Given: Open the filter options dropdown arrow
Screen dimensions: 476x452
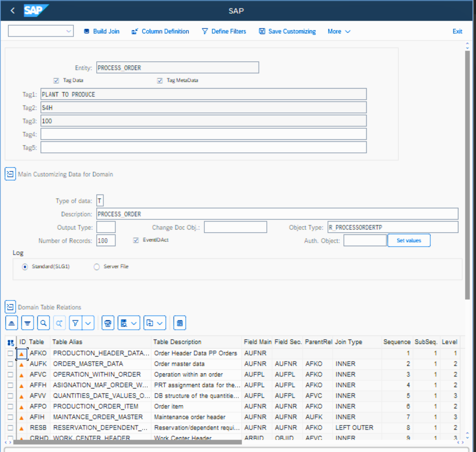Looking at the screenshot, I should pos(88,323).
